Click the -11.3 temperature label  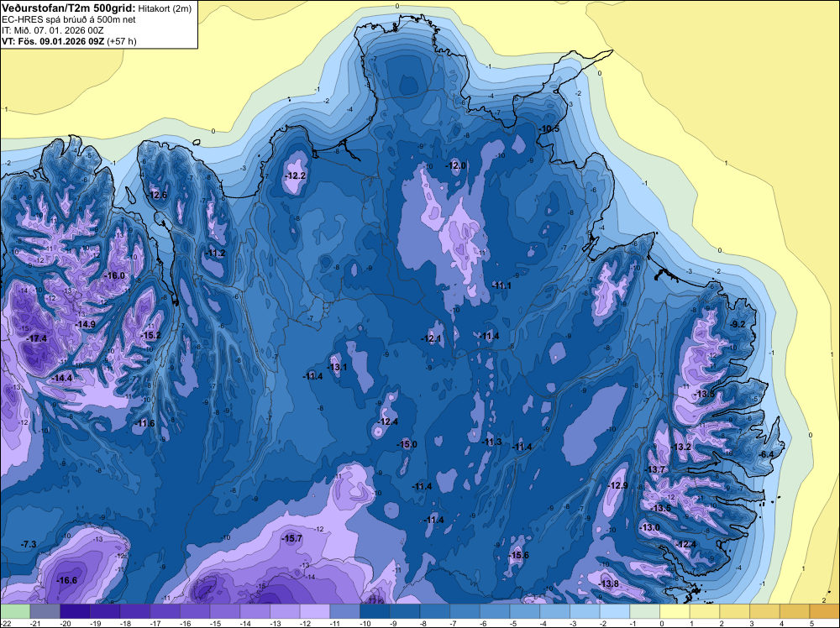pyautogui.click(x=492, y=442)
